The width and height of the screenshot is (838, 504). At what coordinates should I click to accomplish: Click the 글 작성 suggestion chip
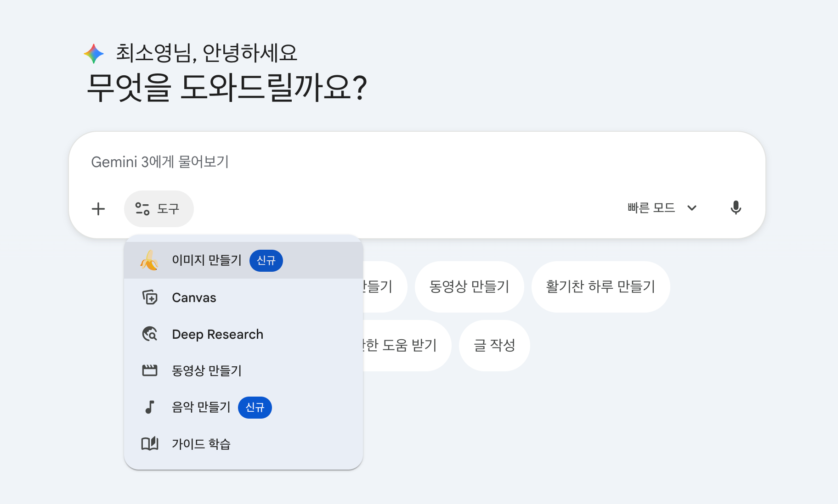(494, 345)
